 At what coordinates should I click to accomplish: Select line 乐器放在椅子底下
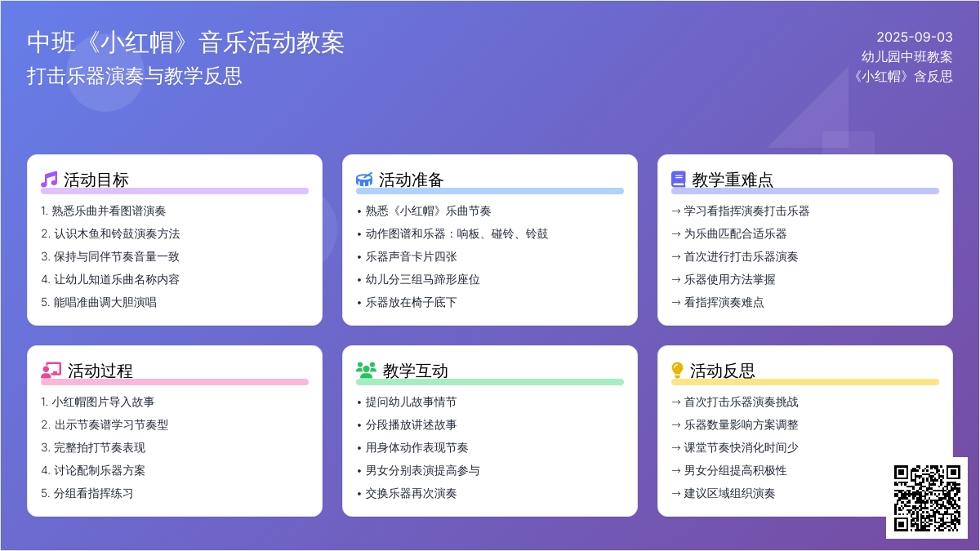click(x=407, y=302)
